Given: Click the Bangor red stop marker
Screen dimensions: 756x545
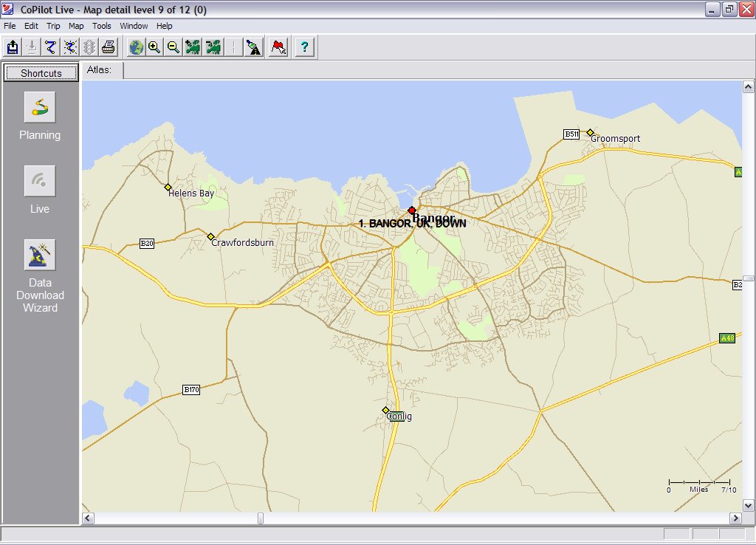Looking at the screenshot, I should [412, 210].
